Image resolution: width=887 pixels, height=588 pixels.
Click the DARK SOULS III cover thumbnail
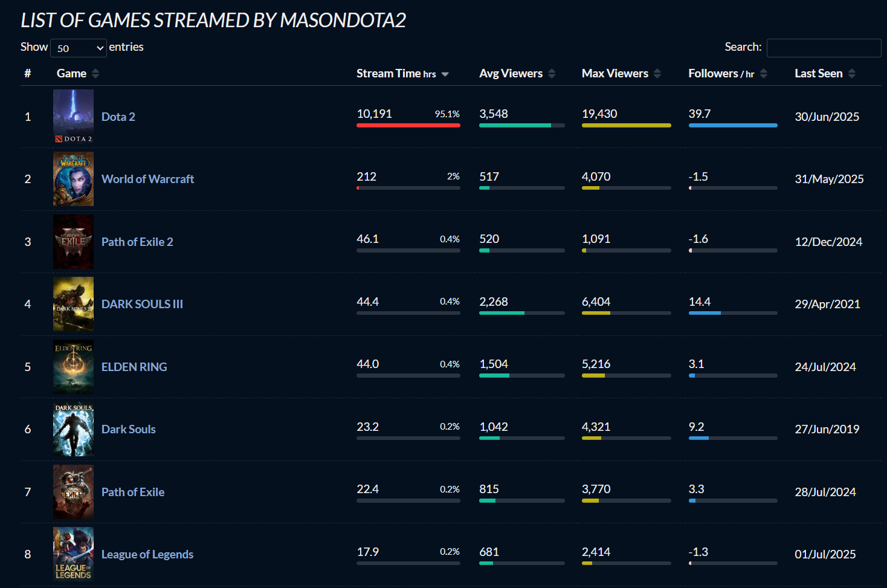pyautogui.click(x=73, y=304)
